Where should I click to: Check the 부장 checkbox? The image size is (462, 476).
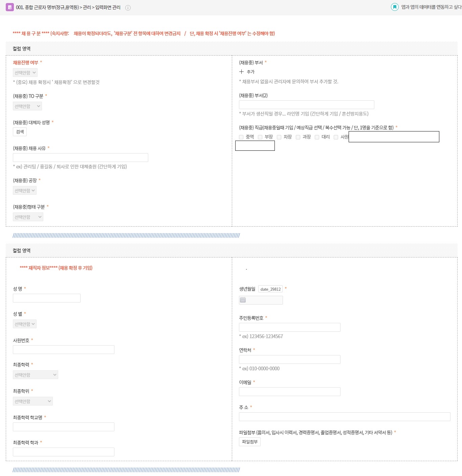(x=260, y=137)
